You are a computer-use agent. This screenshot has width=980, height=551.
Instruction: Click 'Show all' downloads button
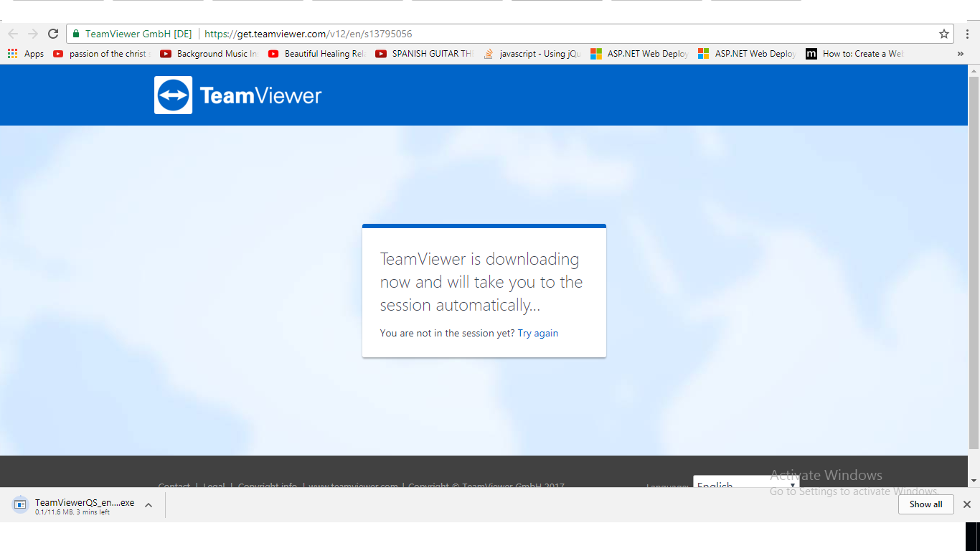coord(925,504)
